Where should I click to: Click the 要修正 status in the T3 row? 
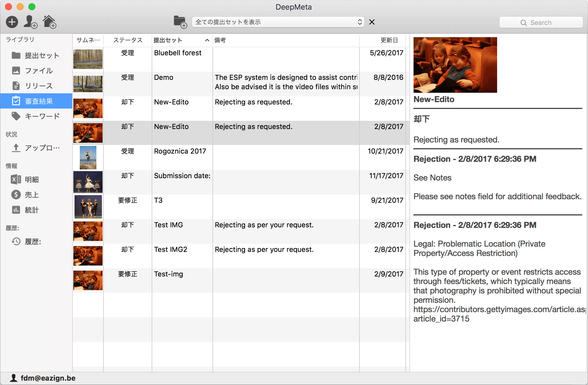[x=128, y=200]
